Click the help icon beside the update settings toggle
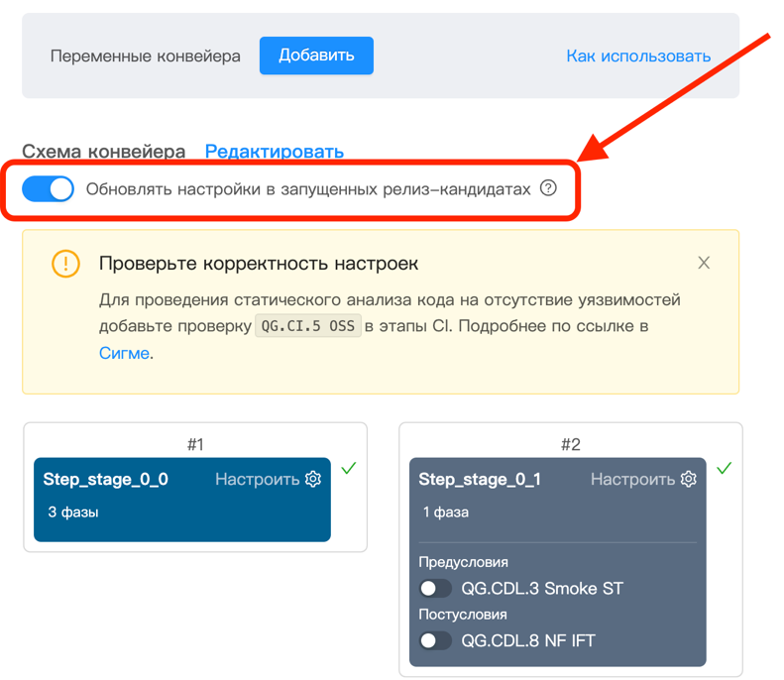 [548, 188]
